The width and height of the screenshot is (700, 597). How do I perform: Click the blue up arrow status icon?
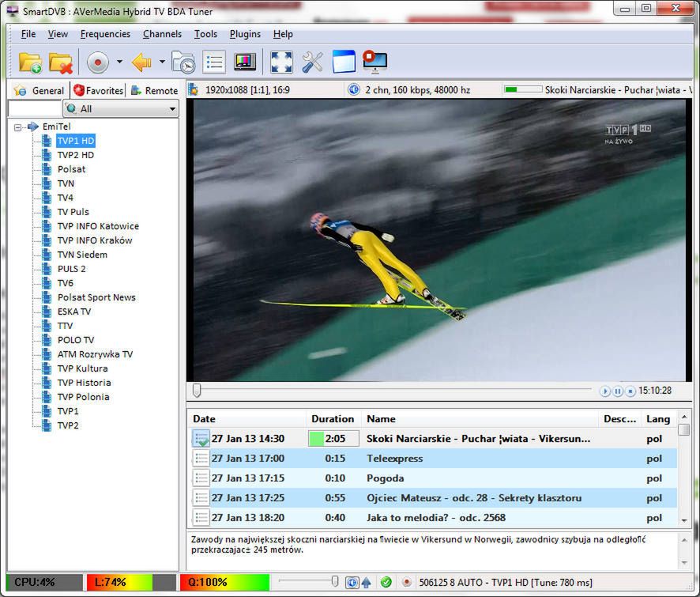point(367,582)
